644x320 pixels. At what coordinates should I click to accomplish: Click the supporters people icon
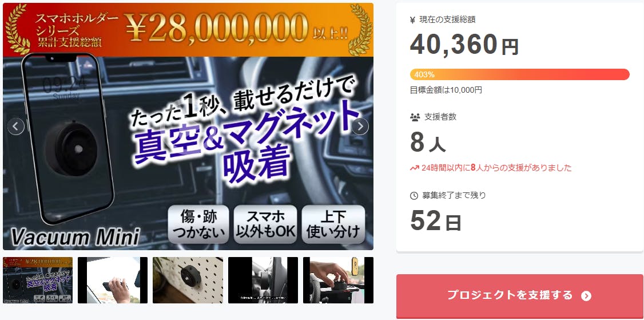415,117
